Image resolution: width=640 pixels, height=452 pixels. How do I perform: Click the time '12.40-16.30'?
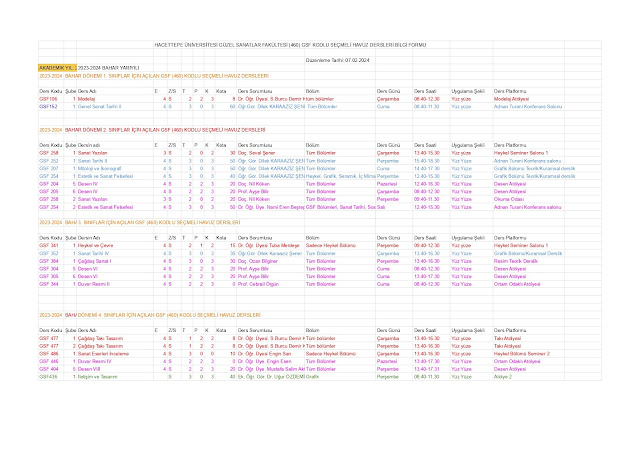point(427,184)
